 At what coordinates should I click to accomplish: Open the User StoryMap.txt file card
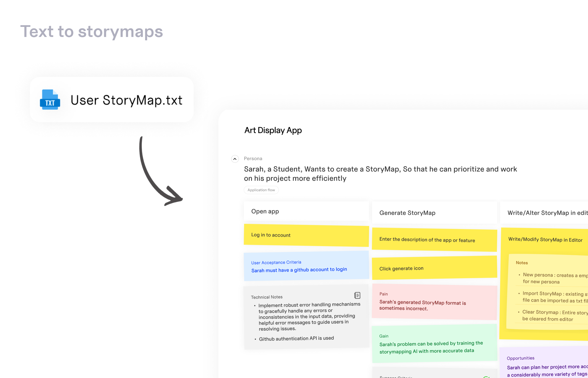click(x=112, y=100)
